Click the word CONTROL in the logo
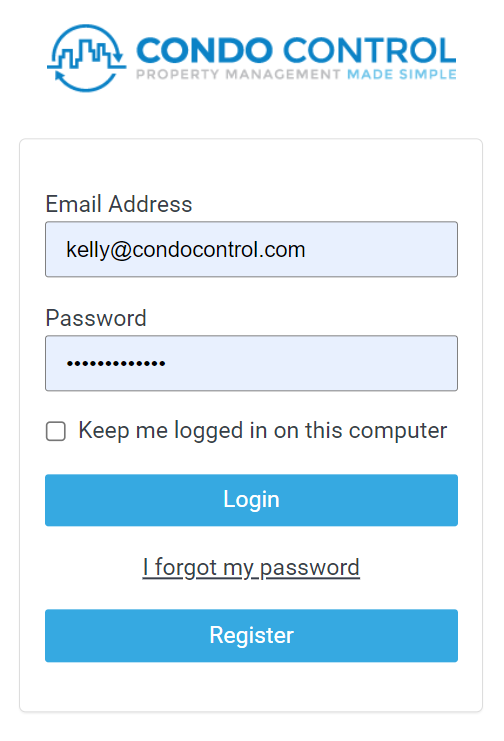 point(370,51)
